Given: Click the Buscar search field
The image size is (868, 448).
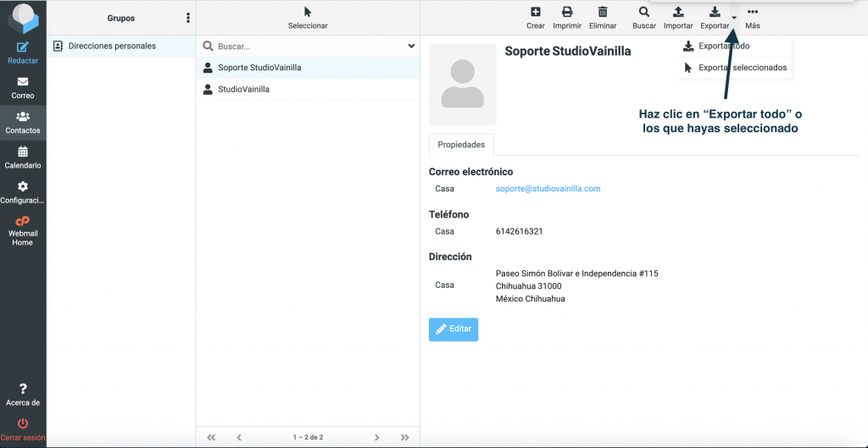Looking at the screenshot, I should [305, 47].
